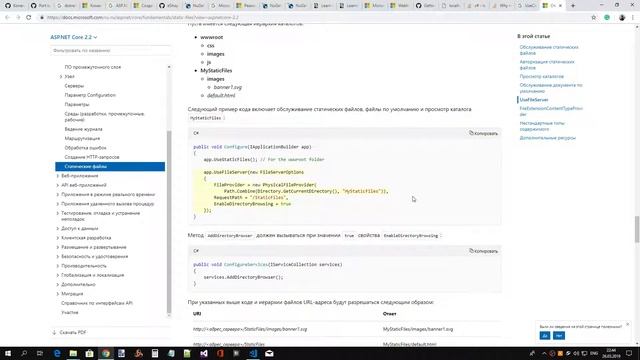Add a new browser tab
The height and width of the screenshot is (360, 640).
573,6
